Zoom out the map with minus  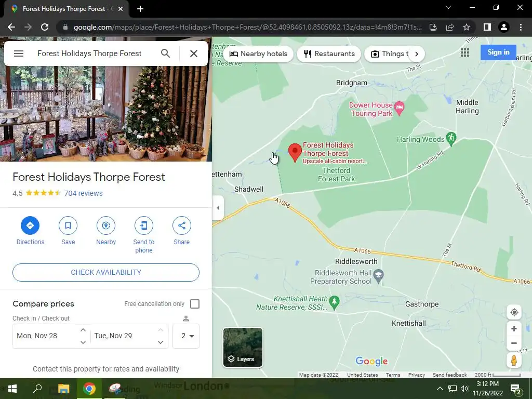point(514,343)
